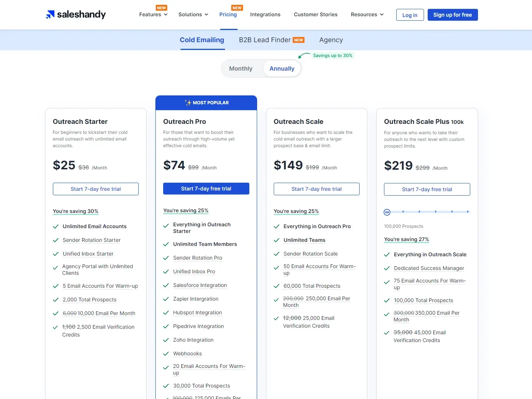The height and width of the screenshot is (399, 532).
Task: Click the 100,000 Prospects slider label
Action: tap(404, 226)
